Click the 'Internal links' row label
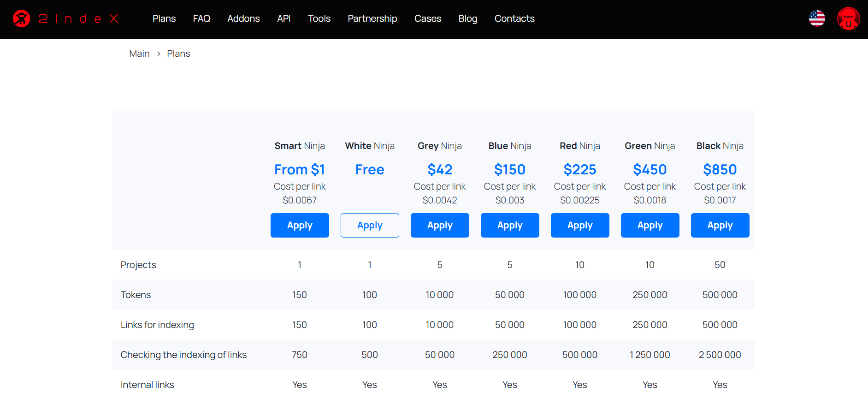 (147, 385)
